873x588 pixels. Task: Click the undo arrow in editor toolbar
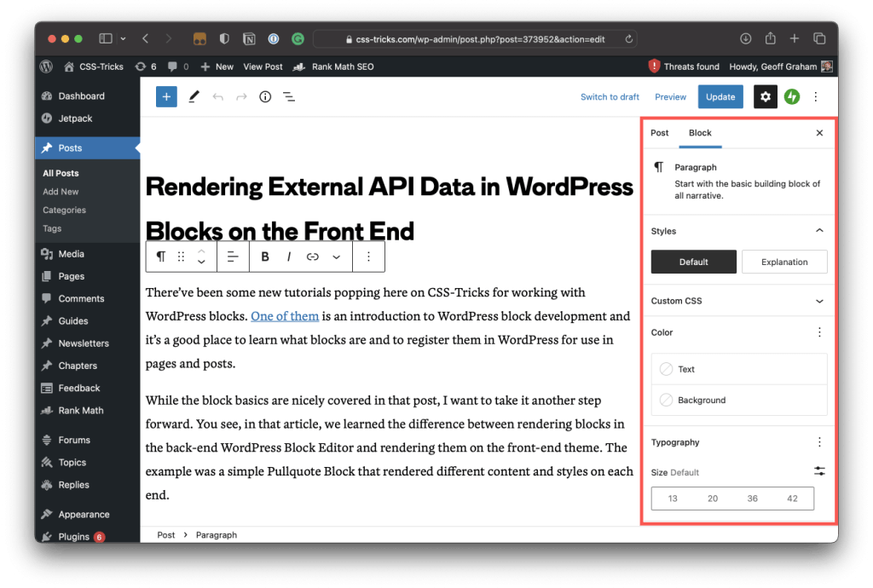pyautogui.click(x=217, y=97)
